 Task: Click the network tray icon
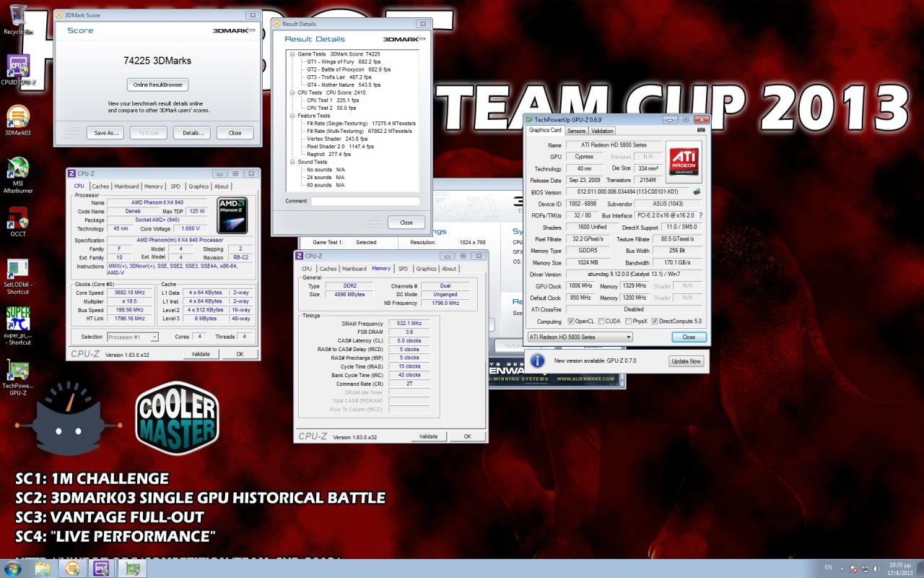pyautogui.click(x=866, y=568)
